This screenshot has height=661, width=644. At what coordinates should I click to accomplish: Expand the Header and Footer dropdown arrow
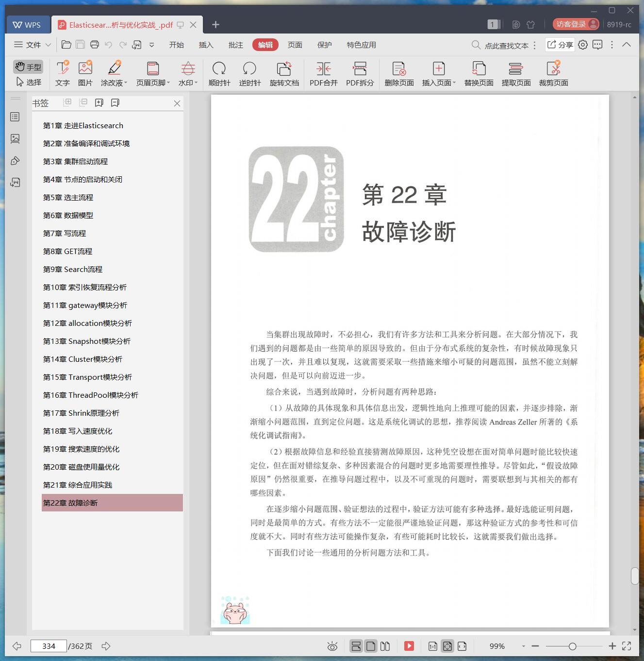(168, 83)
